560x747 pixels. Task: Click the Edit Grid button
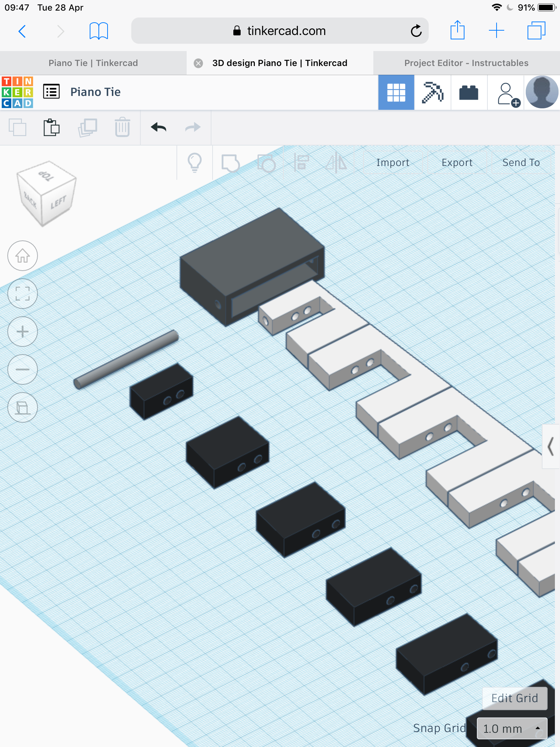click(x=514, y=698)
